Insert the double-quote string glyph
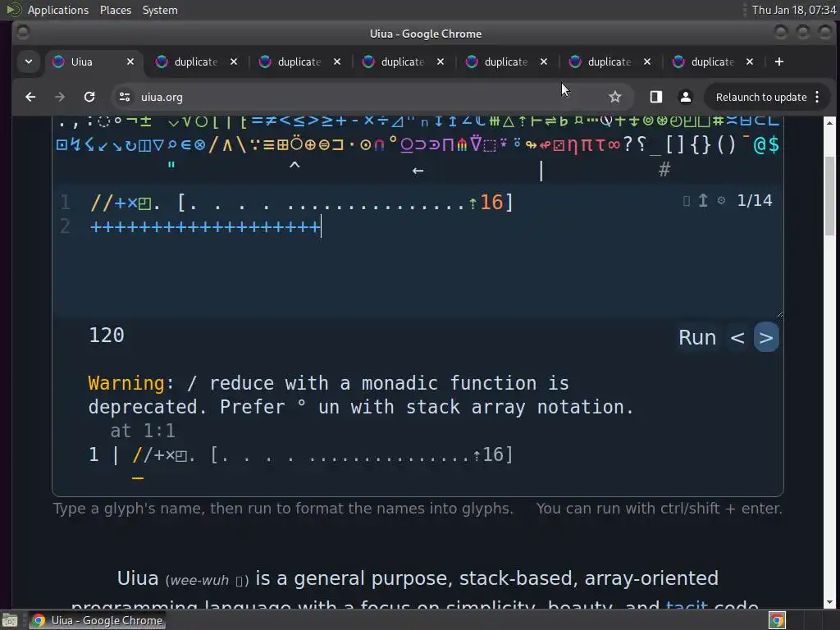 point(171,165)
